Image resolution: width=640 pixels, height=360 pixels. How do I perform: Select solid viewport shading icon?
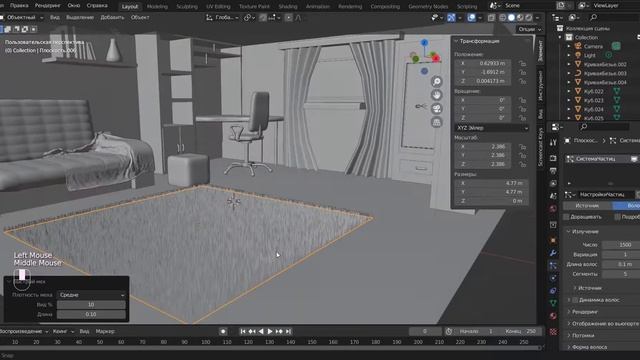(x=511, y=18)
